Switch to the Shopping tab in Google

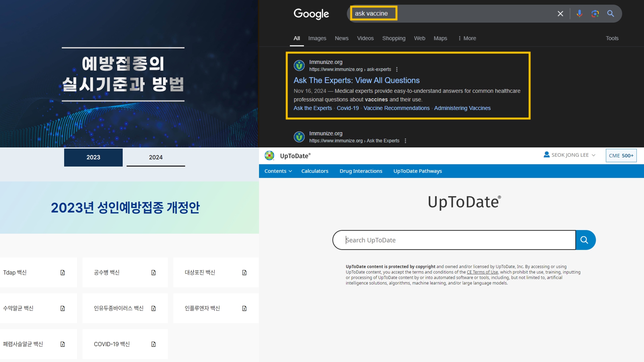pos(394,38)
